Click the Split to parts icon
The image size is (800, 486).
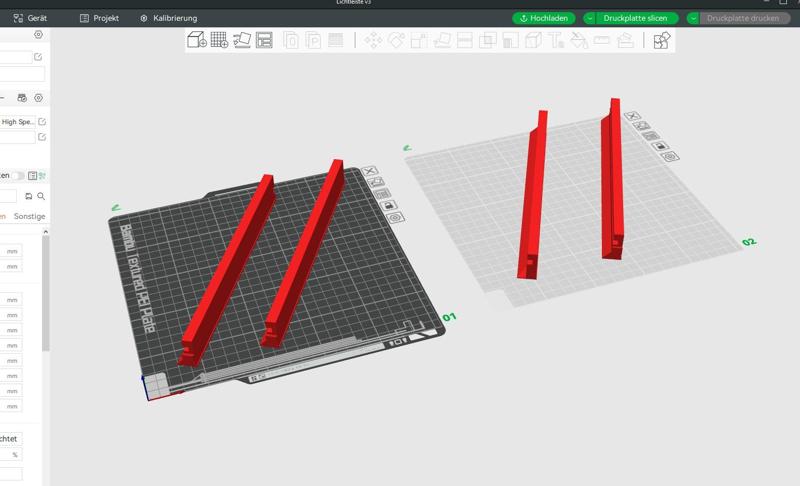(x=313, y=40)
